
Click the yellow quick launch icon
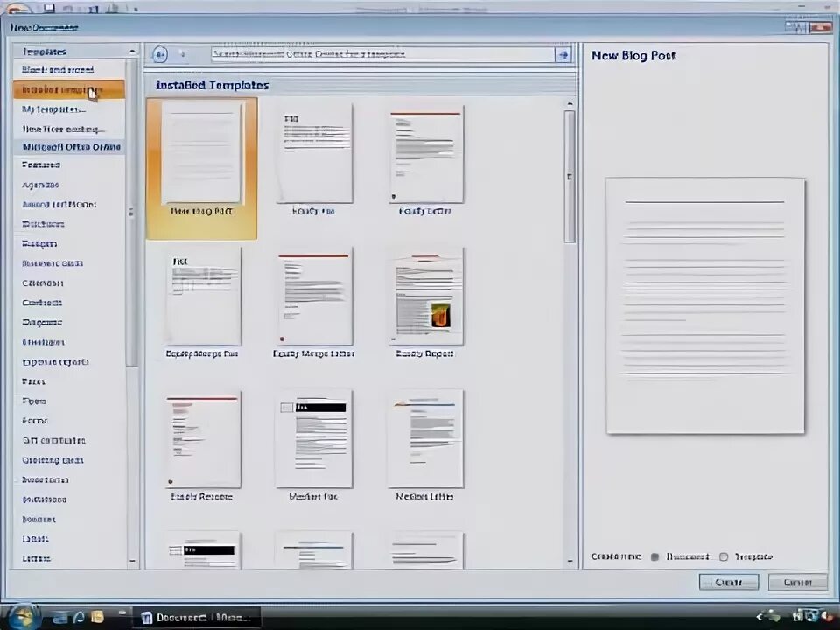97,617
